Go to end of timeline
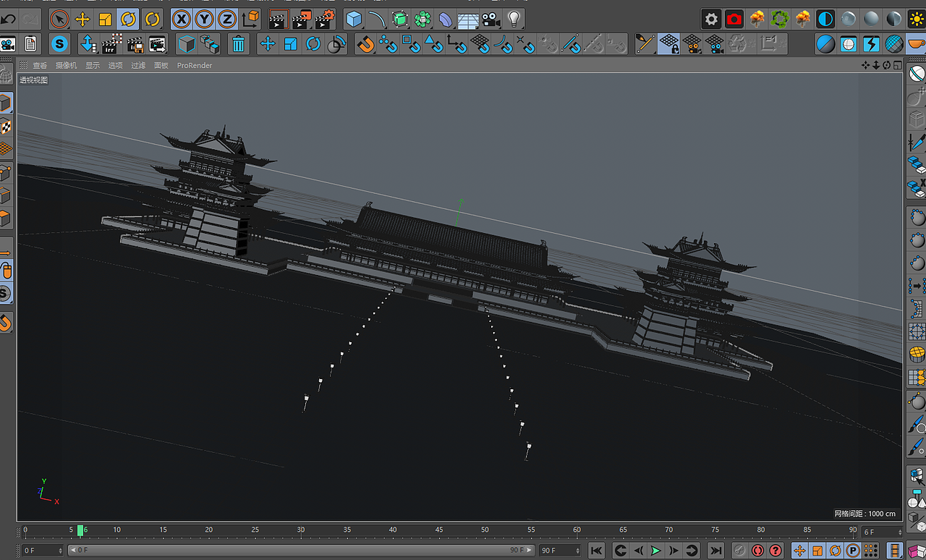This screenshot has width=926, height=560. [x=715, y=551]
